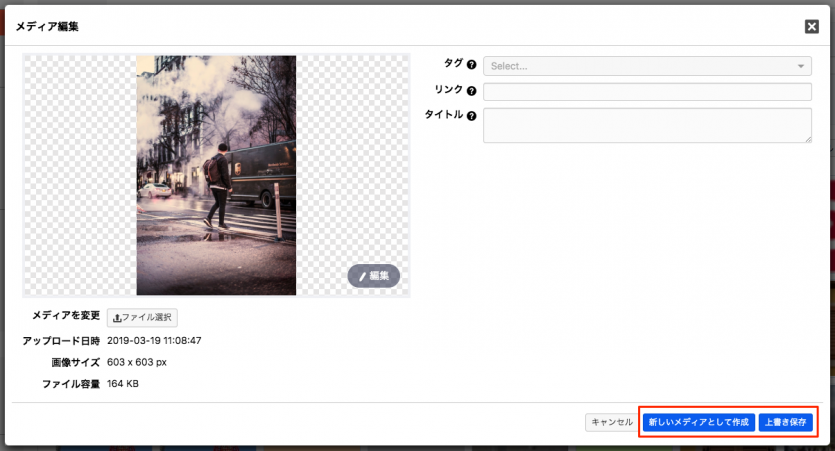
Task: Click the file size value 164 KB
Action: click(123, 383)
